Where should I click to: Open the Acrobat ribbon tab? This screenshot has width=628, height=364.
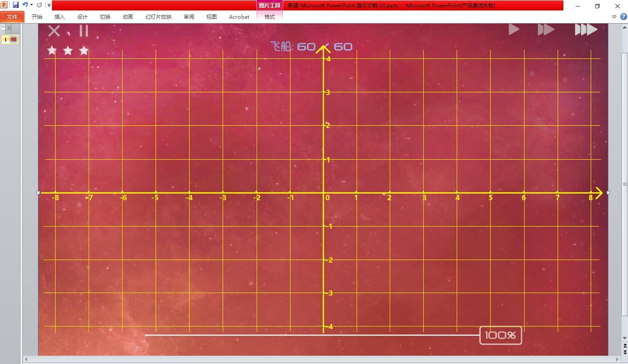click(x=239, y=17)
